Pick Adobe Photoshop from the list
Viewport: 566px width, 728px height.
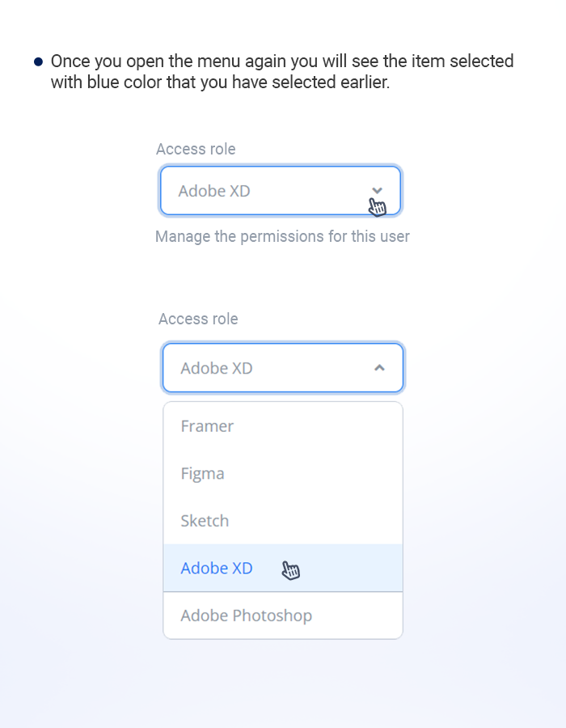coord(246,616)
